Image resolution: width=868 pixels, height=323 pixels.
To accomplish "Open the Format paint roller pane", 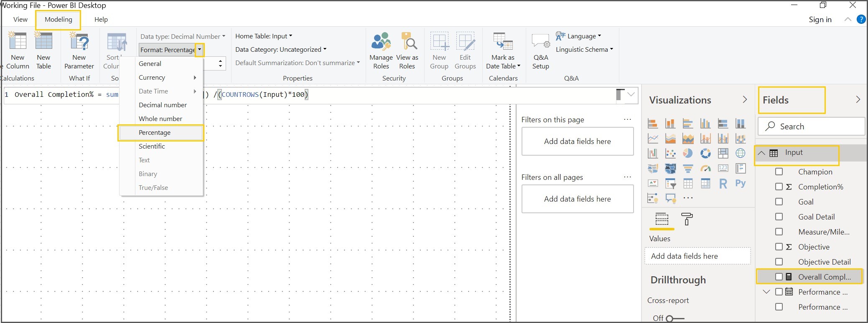I will pos(687,219).
